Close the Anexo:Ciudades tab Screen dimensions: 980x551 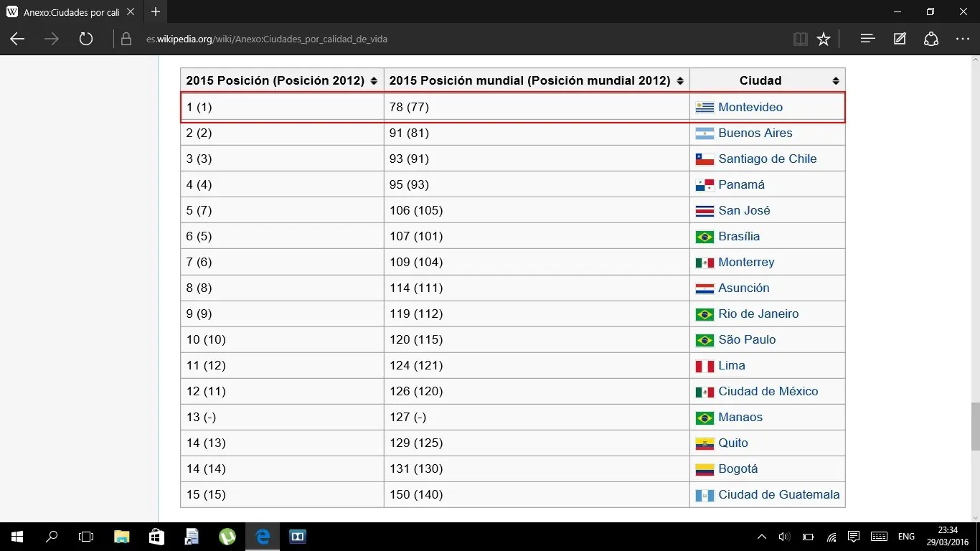pyautogui.click(x=131, y=12)
